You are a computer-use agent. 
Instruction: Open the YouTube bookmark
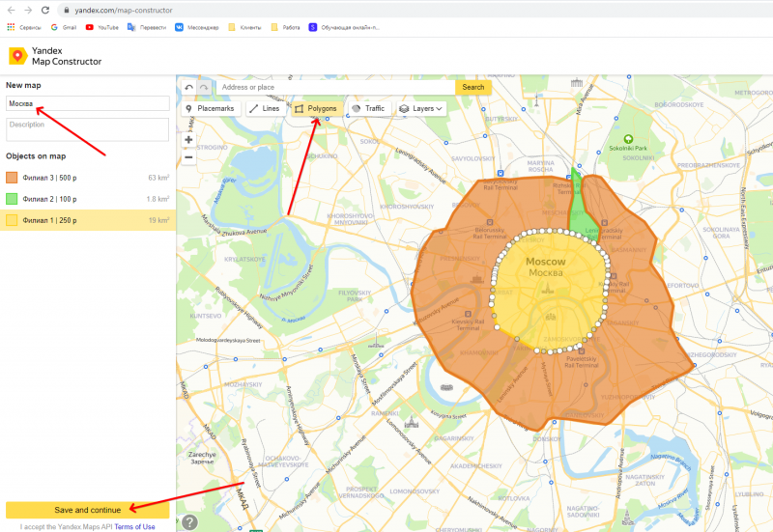coord(102,27)
